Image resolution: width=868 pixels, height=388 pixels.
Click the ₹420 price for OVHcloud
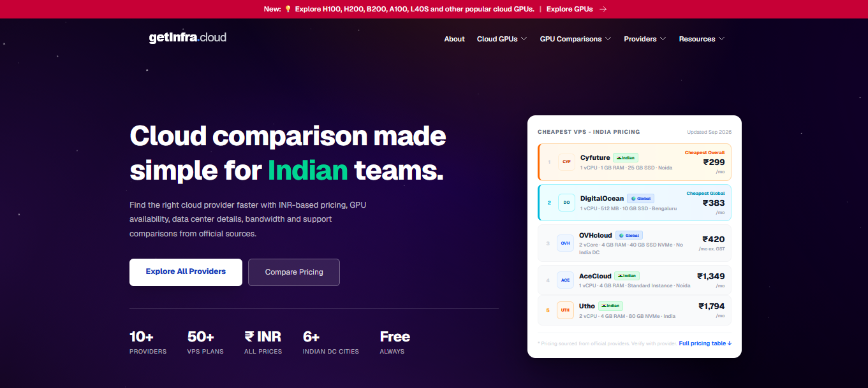tap(714, 240)
